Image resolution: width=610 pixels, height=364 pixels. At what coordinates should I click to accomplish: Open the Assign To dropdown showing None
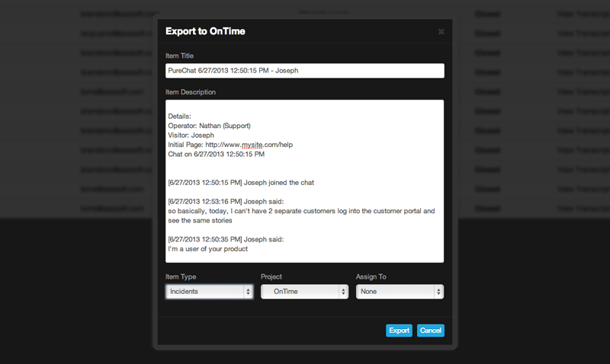point(400,292)
